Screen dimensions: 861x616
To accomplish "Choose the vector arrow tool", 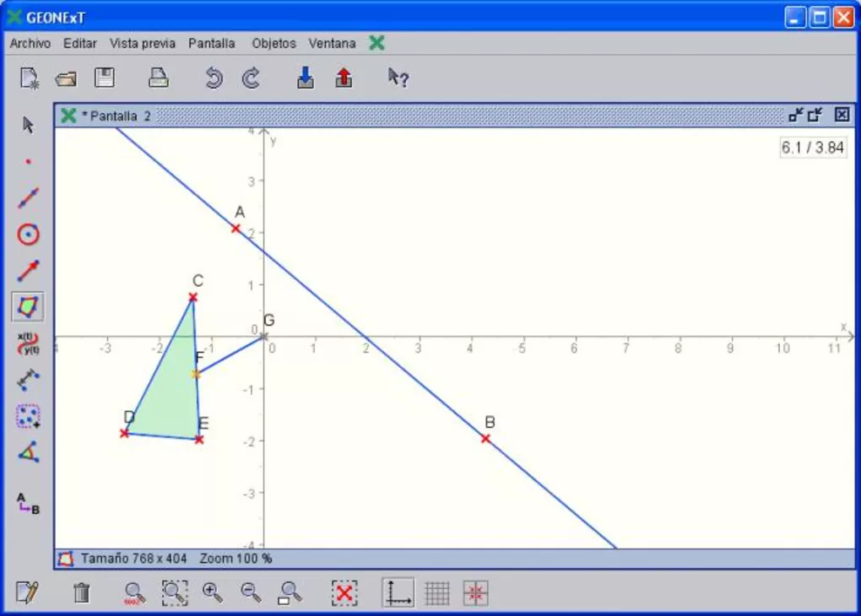I will point(29,271).
